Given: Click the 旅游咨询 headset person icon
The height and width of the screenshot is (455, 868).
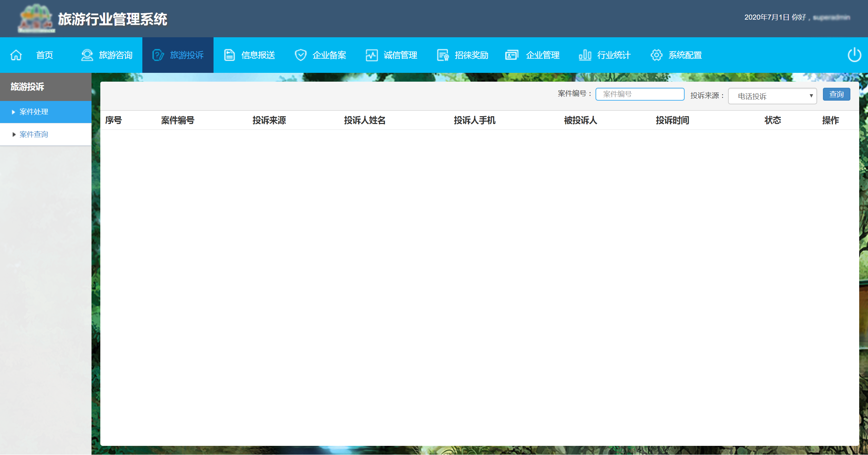Looking at the screenshot, I should 87,55.
